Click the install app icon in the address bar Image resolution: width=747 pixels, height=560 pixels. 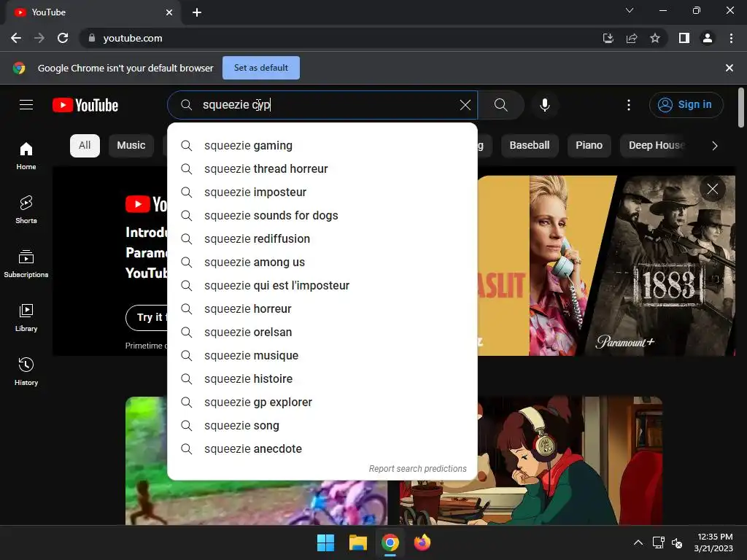608,38
